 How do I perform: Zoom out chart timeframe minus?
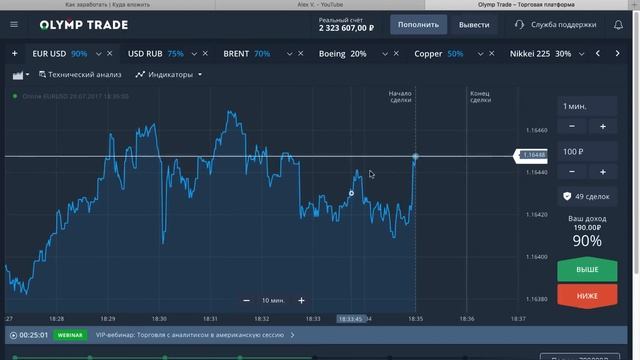click(x=246, y=300)
